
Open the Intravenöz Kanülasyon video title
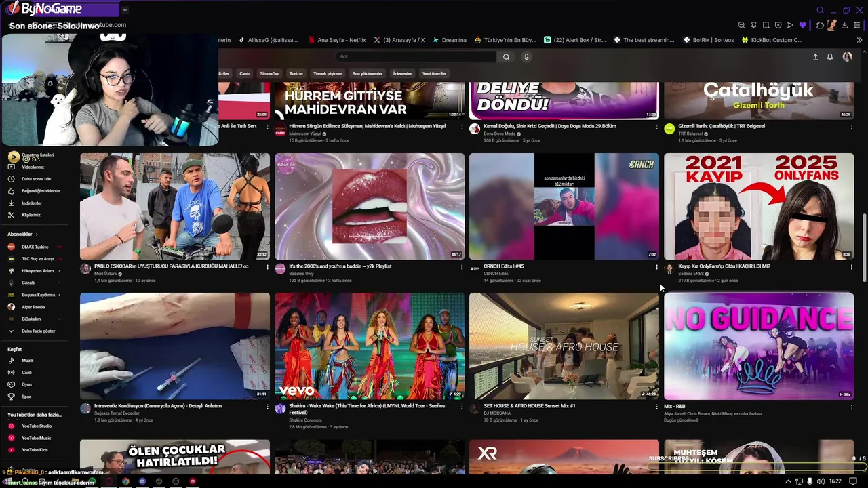(x=158, y=406)
